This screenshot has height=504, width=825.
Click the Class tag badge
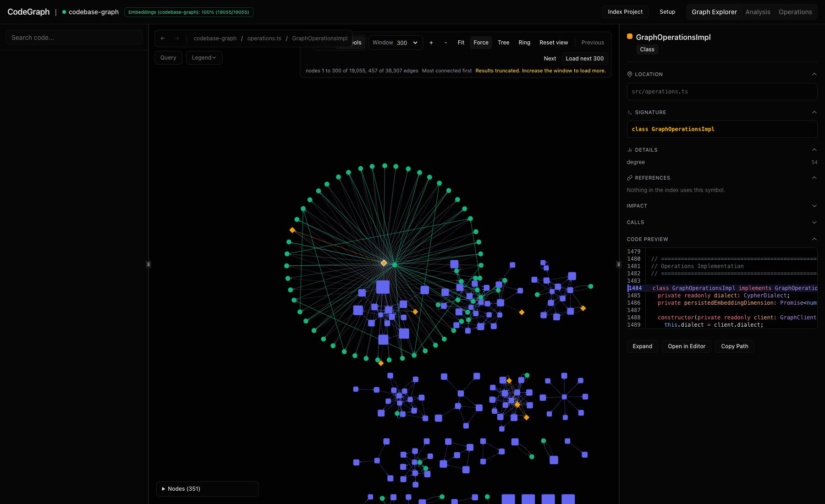[647, 49]
